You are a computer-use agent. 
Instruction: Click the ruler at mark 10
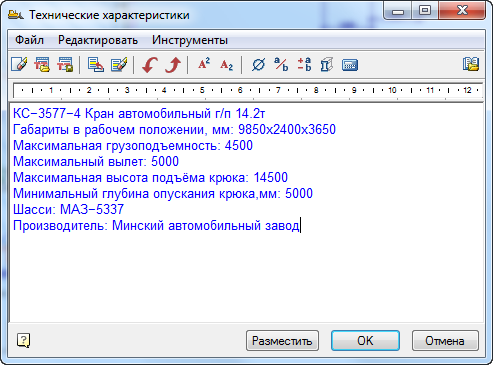click(392, 90)
